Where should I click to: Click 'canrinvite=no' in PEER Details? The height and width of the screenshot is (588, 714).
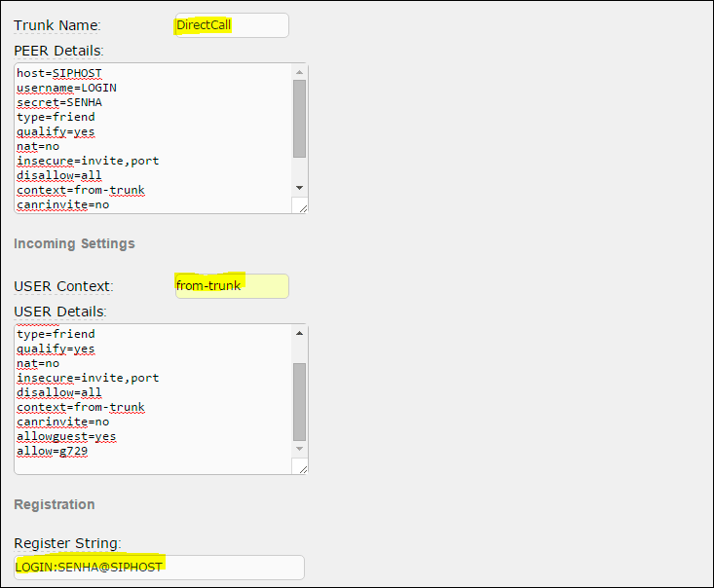pyautogui.click(x=63, y=204)
